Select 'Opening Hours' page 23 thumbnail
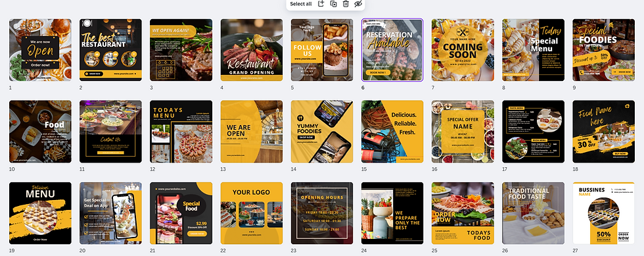This screenshot has height=256, width=644. point(322,213)
